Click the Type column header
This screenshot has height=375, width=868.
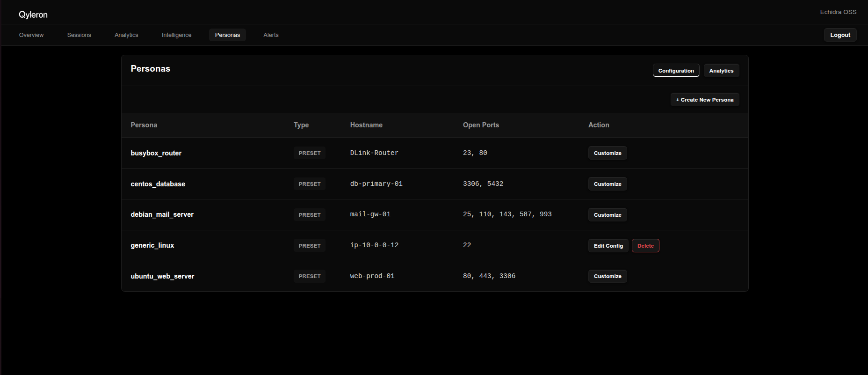pyautogui.click(x=301, y=125)
